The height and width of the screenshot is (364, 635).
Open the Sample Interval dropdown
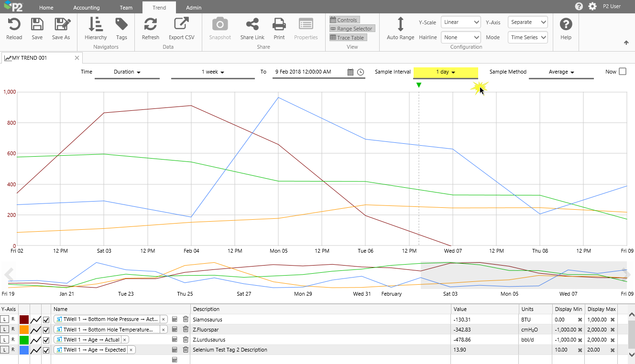tap(445, 72)
